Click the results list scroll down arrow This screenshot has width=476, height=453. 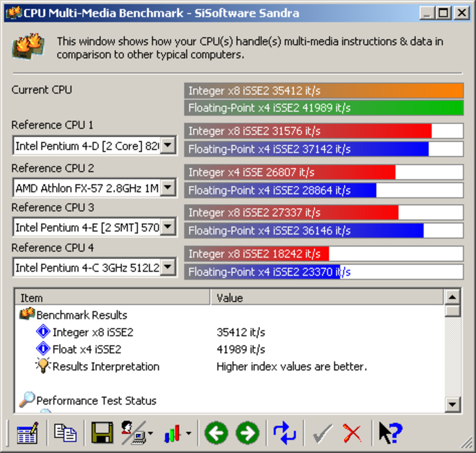pos(452,405)
